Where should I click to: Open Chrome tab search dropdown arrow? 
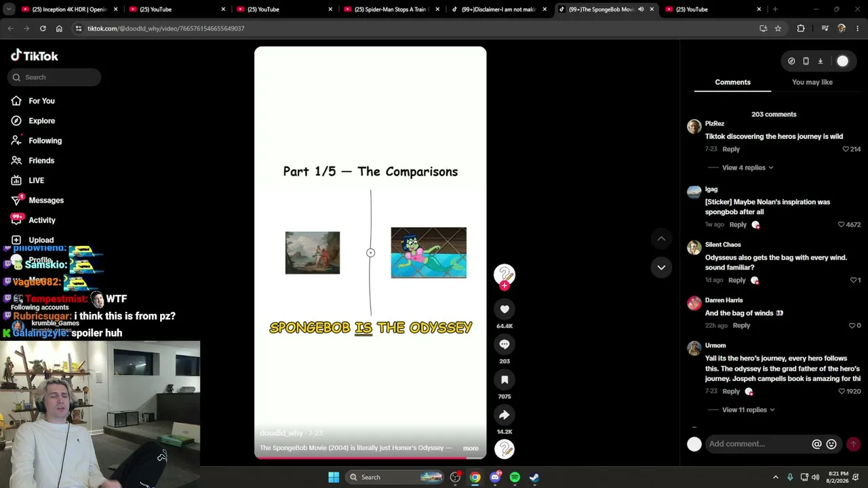tap(9, 9)
